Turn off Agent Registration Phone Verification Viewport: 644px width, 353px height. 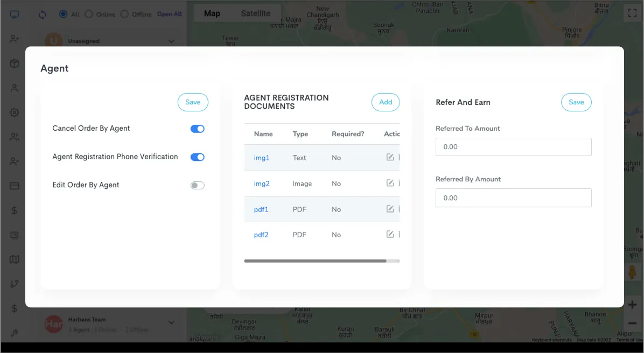197,157
